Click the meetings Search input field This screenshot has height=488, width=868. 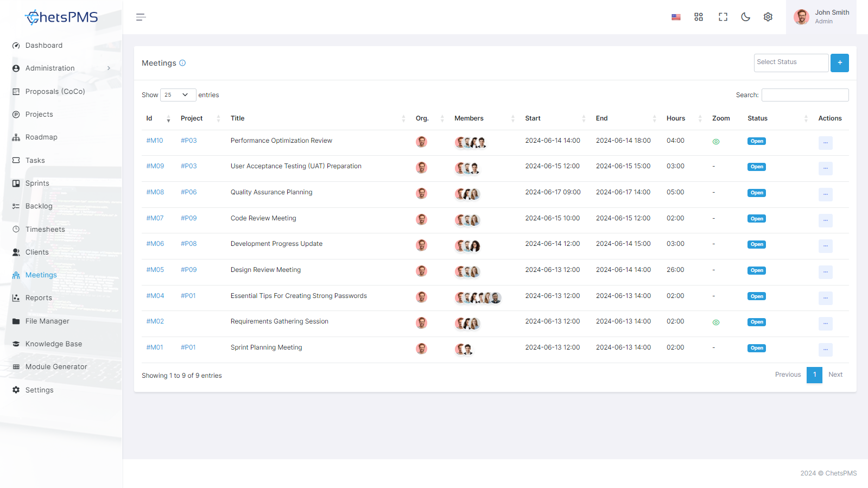(805, 95)
